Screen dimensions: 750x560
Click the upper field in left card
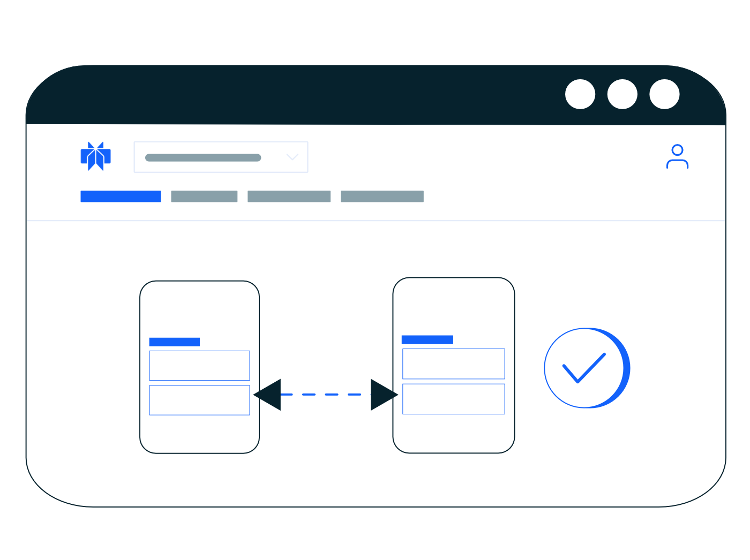click(199, 366)
